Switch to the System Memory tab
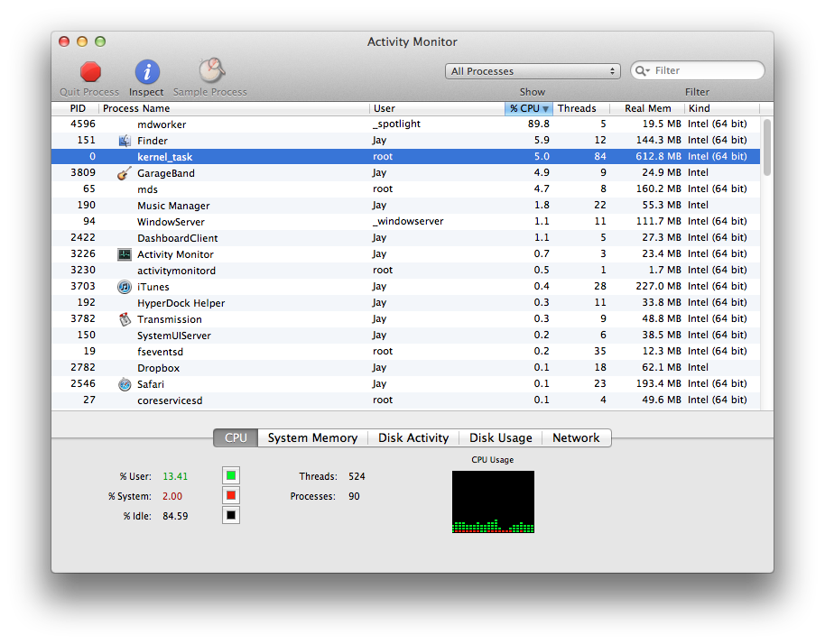This screenshot has height=644, width=825. (x=312, y=438)
